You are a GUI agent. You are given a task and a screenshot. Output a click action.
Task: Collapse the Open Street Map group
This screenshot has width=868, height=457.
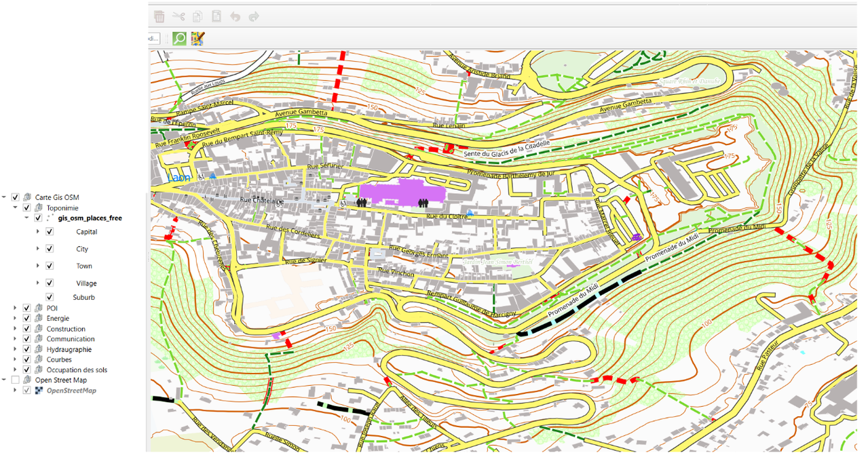pyautogui.click(x=4, y=380)
